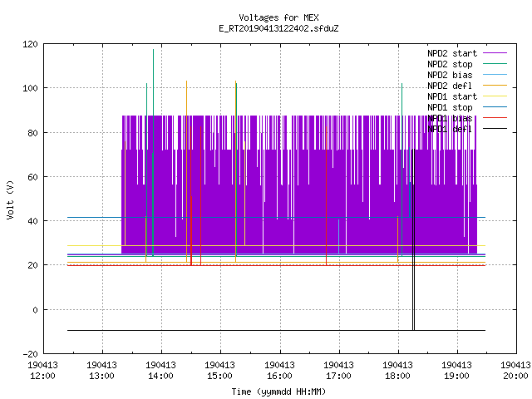Click the x-axis tick label 14:00
Image resolution: width=532 pixels, height=399 pixels.
(160, 376)
